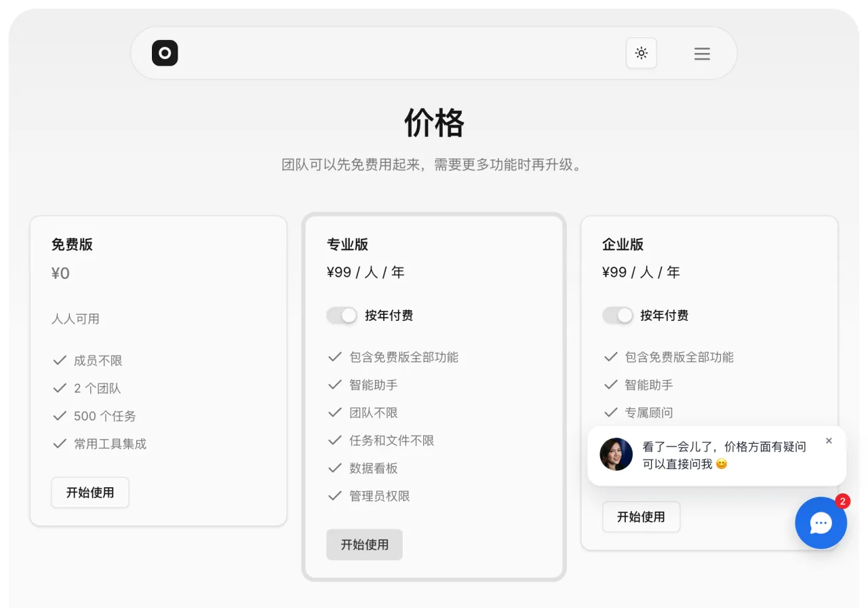Click the square logo icon in header
Screen dimensions: 868x608
[165, 53]
